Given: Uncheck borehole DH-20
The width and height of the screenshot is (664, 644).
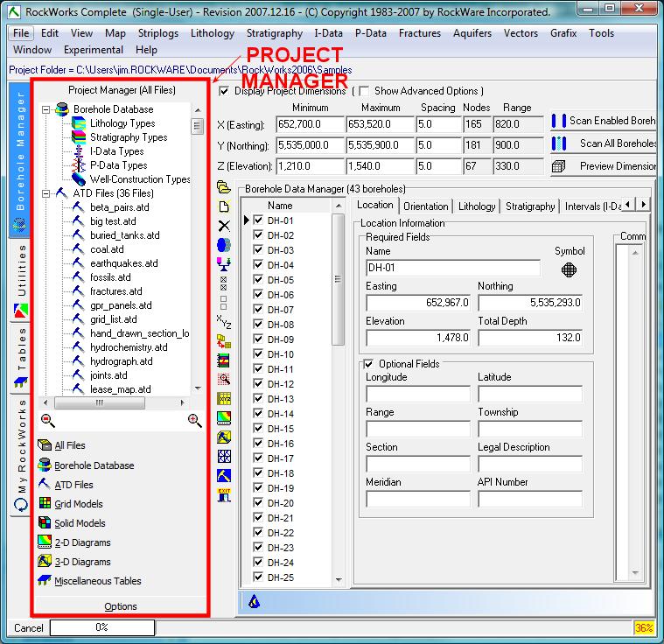Looking at the screenshot, I should (258, 502).
